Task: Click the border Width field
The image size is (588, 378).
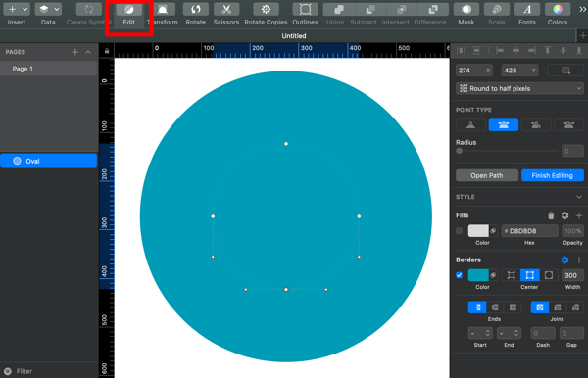Action: tap(572, 275)
